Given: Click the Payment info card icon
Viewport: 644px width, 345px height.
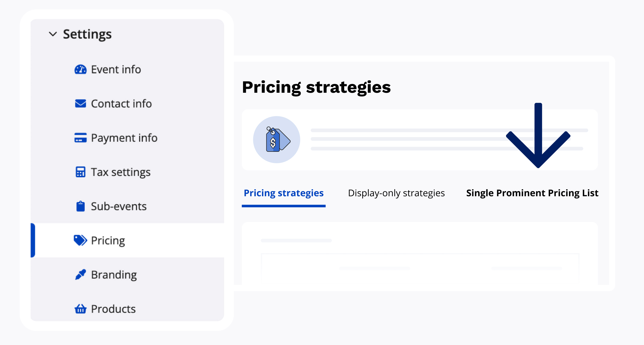Looking at the screenshot, I should [x=80, y=138].
